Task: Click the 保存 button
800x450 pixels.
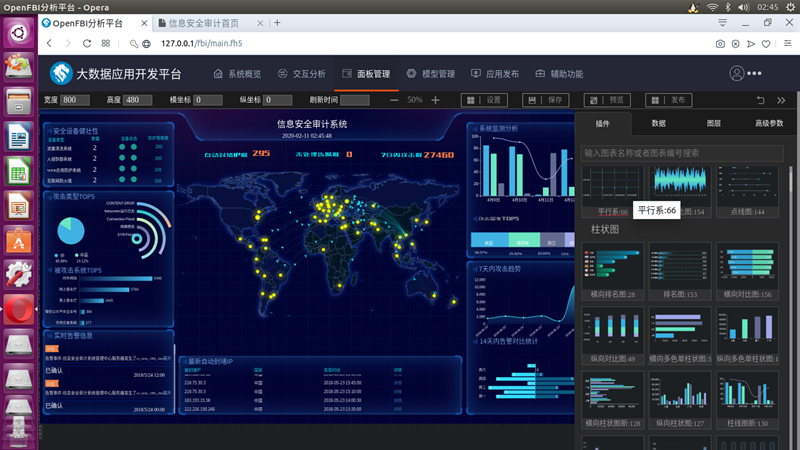Action: click(x=545, y=100)
